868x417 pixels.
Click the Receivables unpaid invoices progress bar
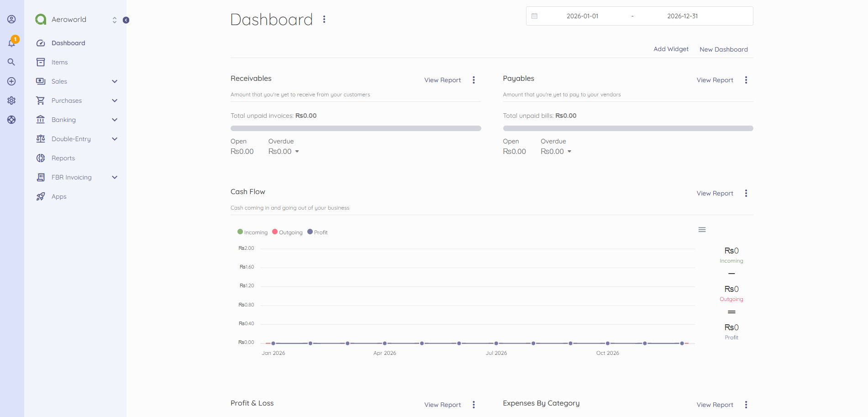(x=356, y=128)
